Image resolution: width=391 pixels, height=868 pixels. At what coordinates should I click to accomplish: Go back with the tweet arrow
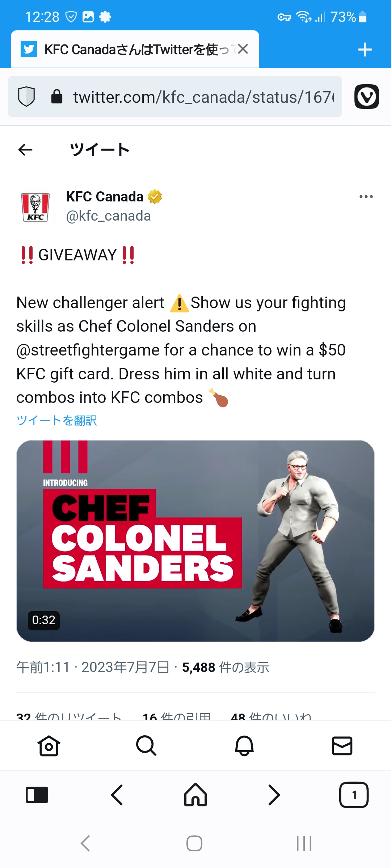[25, 149]
